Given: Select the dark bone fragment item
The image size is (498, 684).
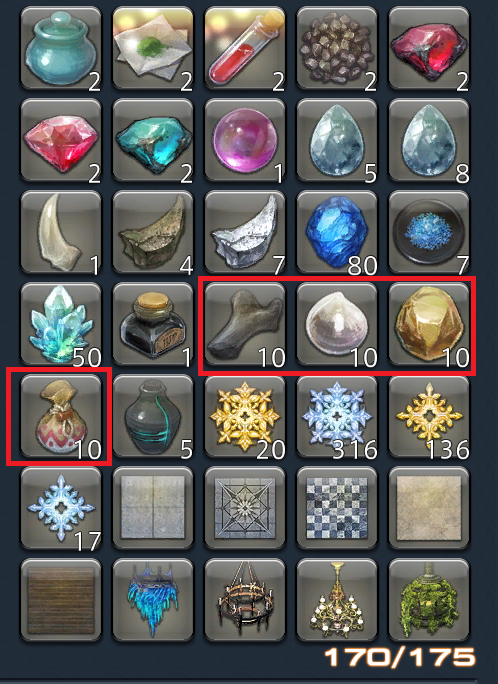Looking at the screenshot, I should coord(245,324).
